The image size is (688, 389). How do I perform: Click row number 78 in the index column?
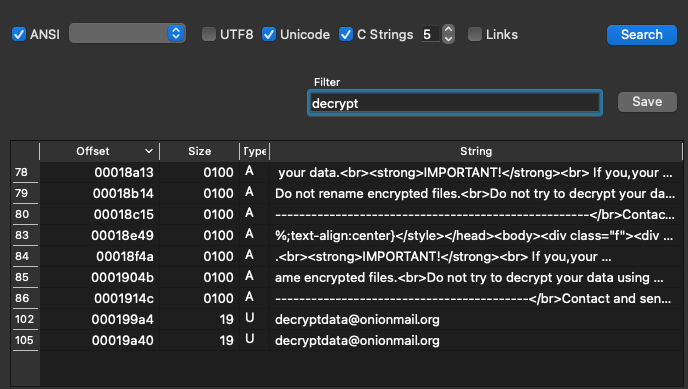pos(22,172)
